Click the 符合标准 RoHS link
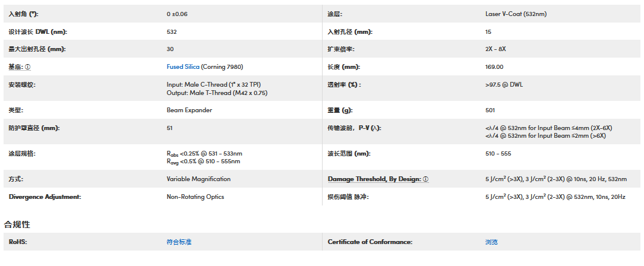Screen dimensions: 644x266 [x=179, y=242]
